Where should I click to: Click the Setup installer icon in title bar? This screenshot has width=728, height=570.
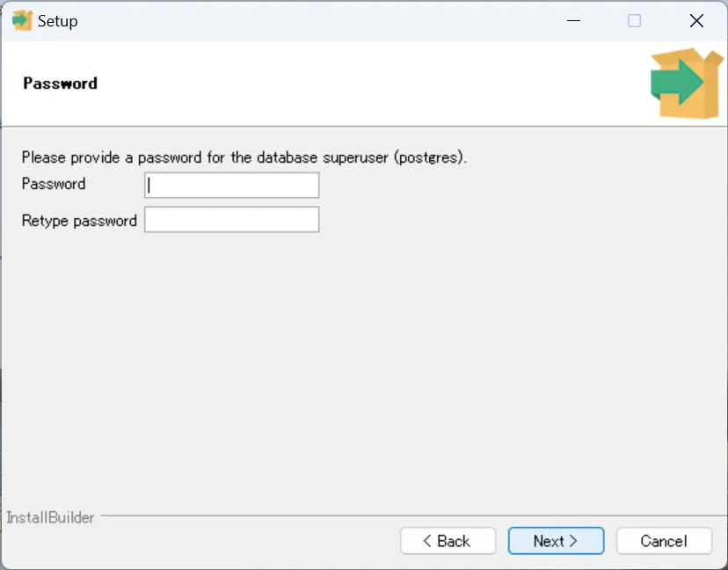coord(22,21)
